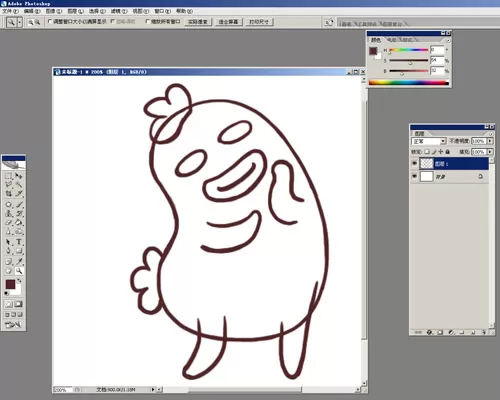Select the Eraser tool

coord(9,222)
